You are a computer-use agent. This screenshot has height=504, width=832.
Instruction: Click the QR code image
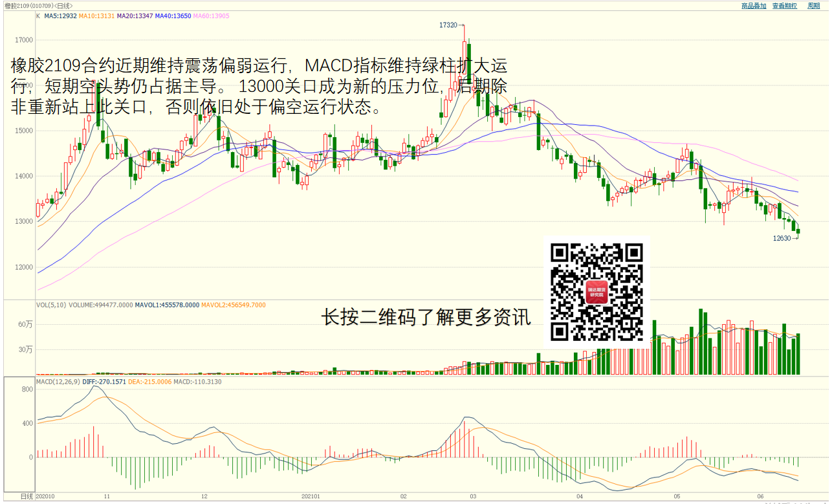(x=597, y=292)
